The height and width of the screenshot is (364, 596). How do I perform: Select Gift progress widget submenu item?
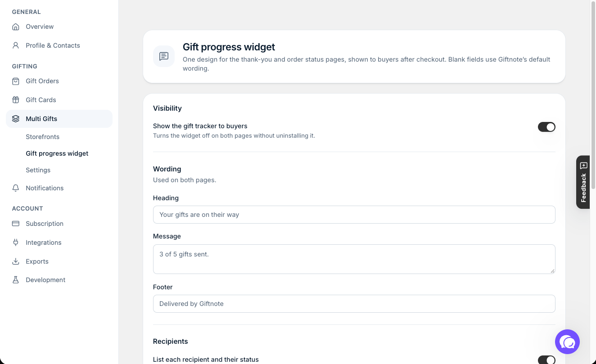click(57, 153)
